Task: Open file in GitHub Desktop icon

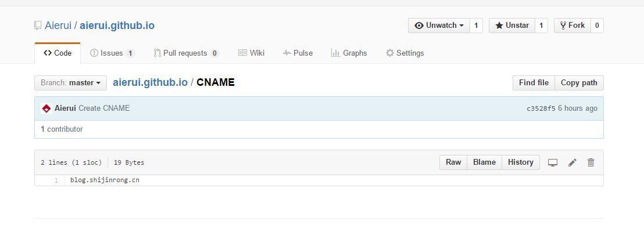Action: [x=553, y=162]
